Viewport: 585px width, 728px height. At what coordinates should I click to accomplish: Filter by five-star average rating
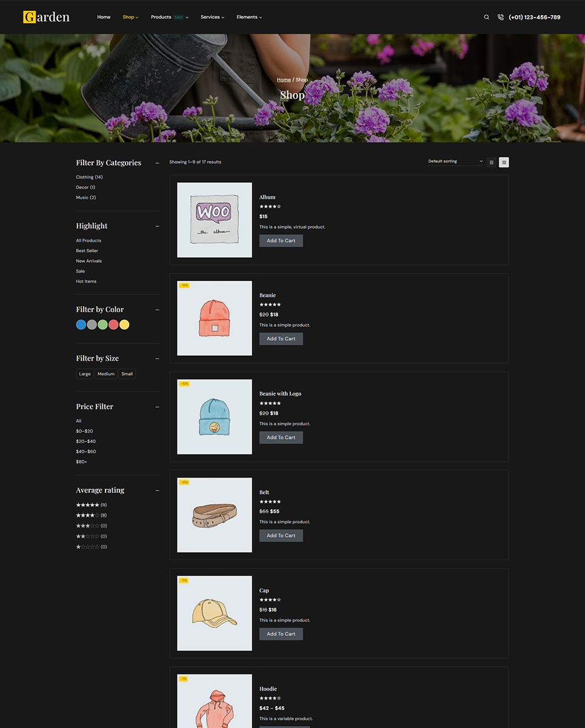[87, 505]
